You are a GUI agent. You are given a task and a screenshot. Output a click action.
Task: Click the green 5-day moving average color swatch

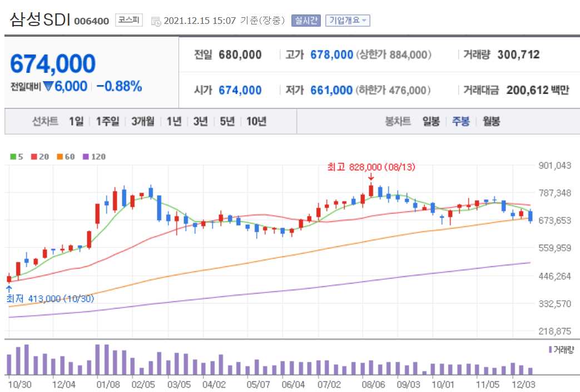pyautogui.click(x=13, y=157)
